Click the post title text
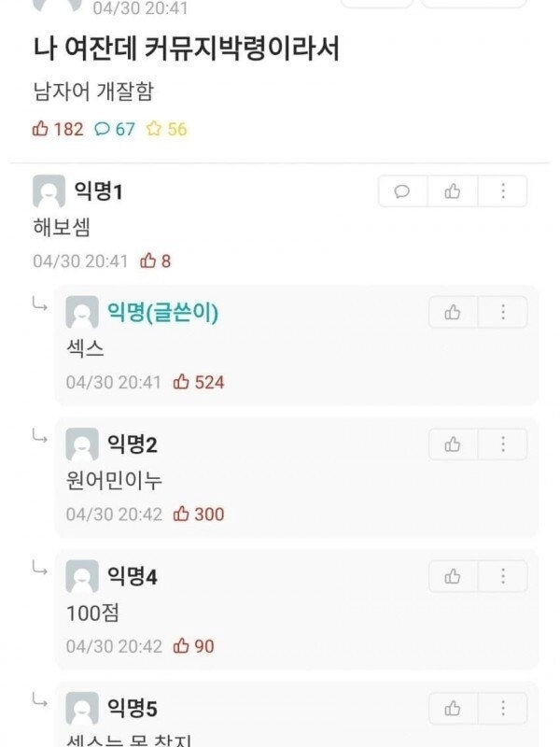Viewport: 560px width, 747px height. (186, 49)
